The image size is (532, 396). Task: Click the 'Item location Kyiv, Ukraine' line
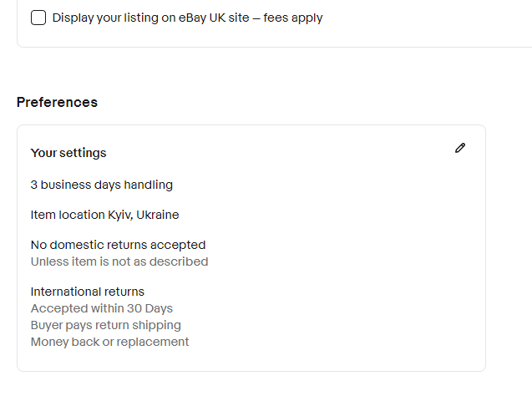tap(105, 215)
